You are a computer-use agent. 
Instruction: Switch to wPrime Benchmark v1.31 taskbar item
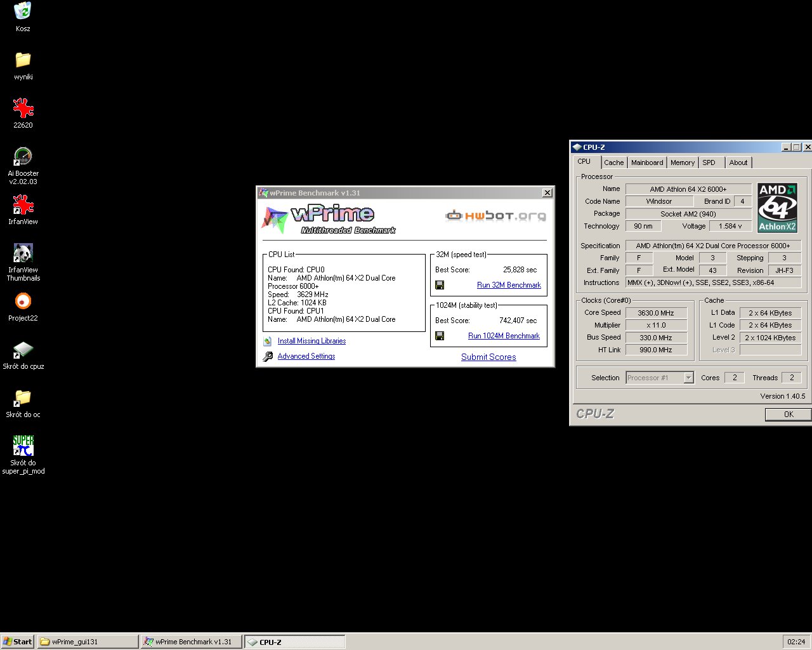(191, 641)
